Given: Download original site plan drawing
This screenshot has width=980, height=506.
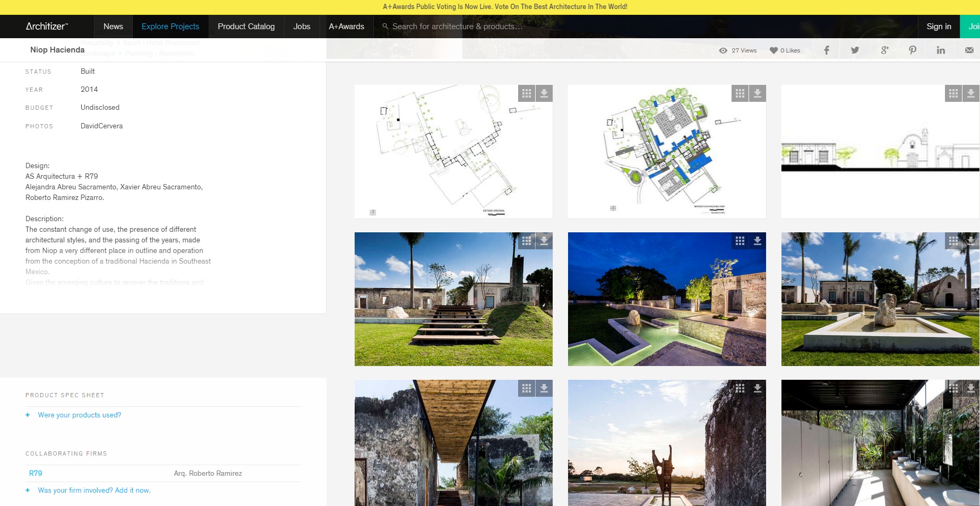Looking at the screenshot, I should 544,93.
